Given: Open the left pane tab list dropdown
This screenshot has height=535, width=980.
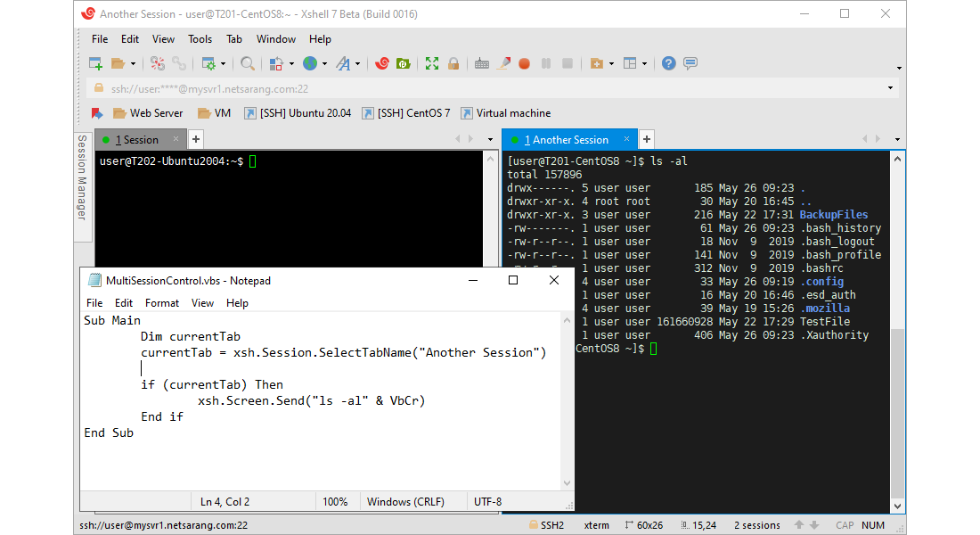Looking at the screenshot, I should [x=490, y=139].
